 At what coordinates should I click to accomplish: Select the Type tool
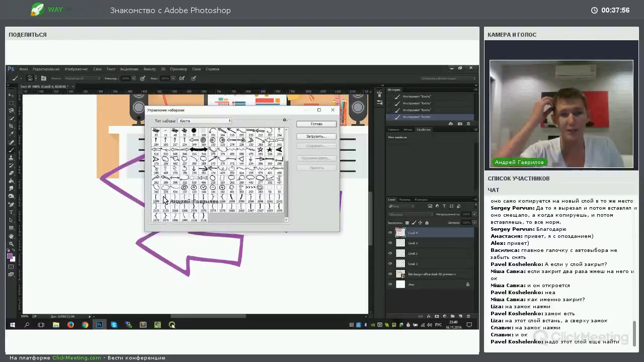pos(11,213)
